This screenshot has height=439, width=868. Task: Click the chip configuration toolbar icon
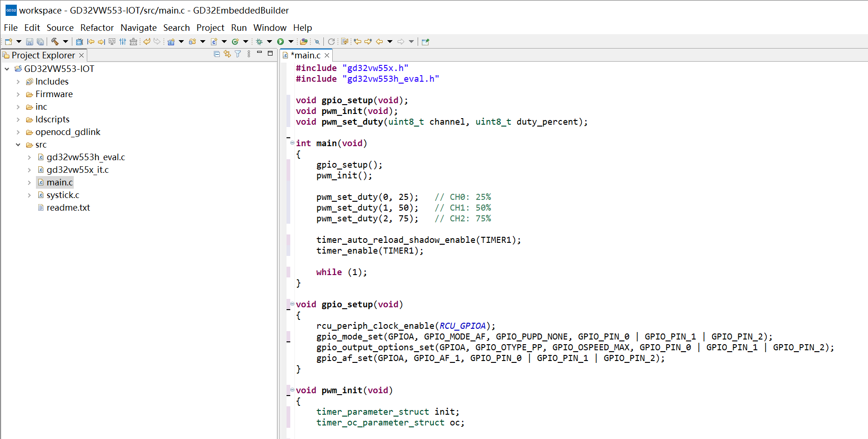coord(79,42)
